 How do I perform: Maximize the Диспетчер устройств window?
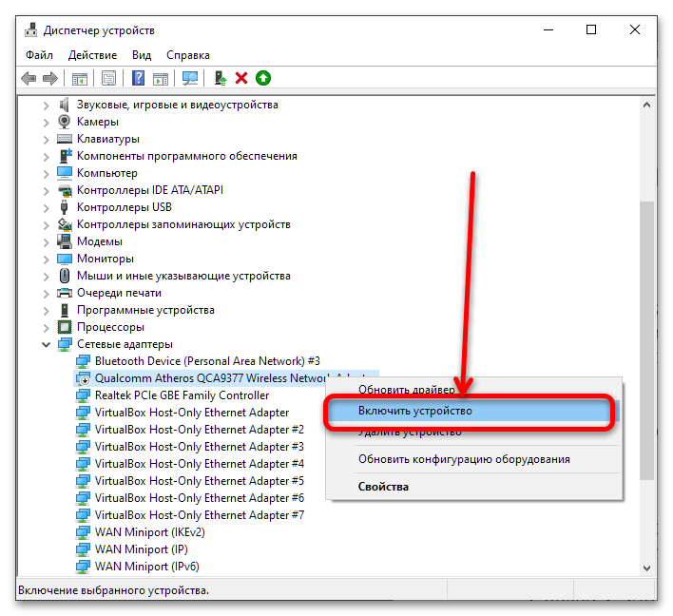[591, 29]
